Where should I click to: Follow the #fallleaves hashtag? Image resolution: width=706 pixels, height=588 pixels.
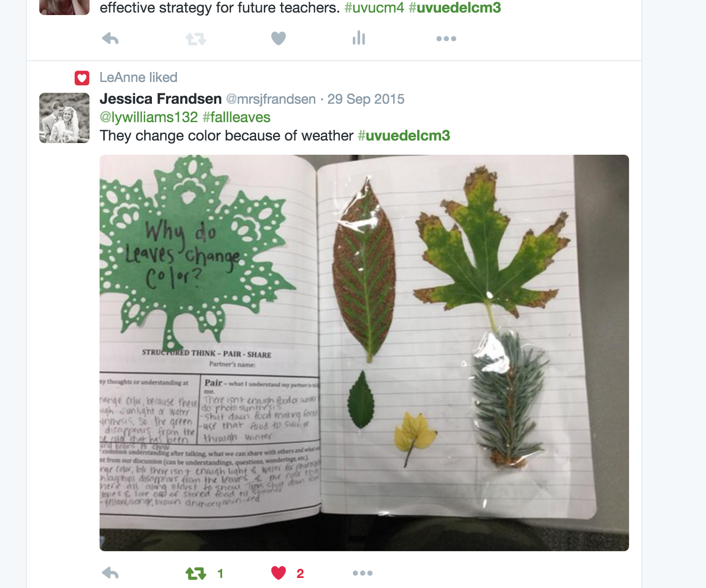(x=237, y=117)
